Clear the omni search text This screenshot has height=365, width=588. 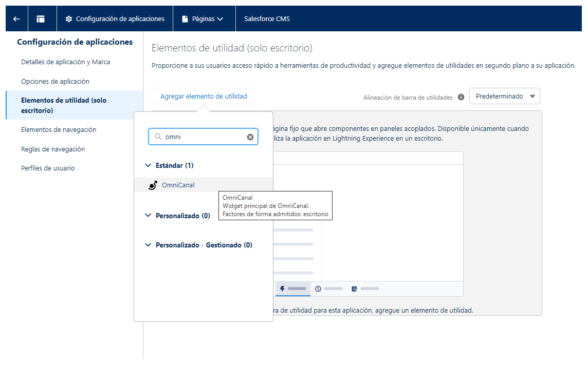(250, 137)
